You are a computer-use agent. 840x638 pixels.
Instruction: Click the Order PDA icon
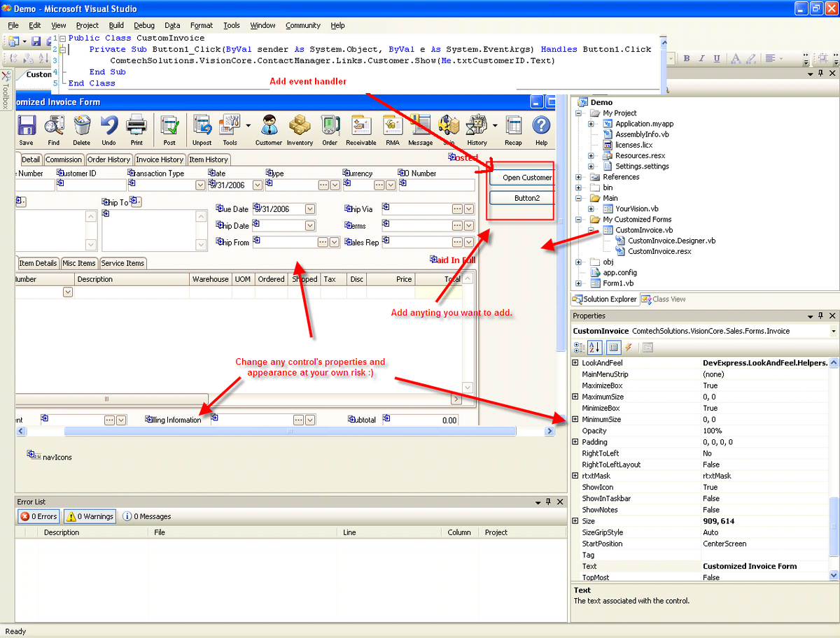click(330, 127)
